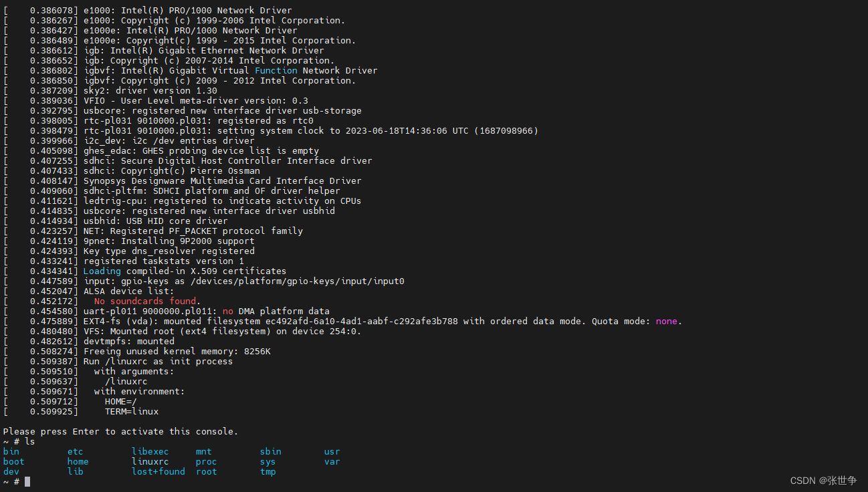Click 'registered taskstats version 1' line
This screenshot has width=868, height=492.
tap(164, 261)
